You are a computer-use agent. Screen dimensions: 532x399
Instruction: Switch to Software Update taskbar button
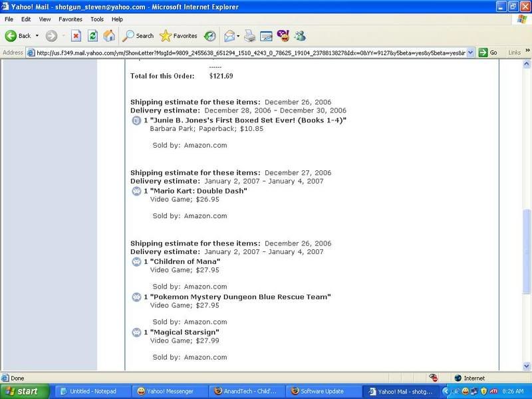tap(323, 391)
